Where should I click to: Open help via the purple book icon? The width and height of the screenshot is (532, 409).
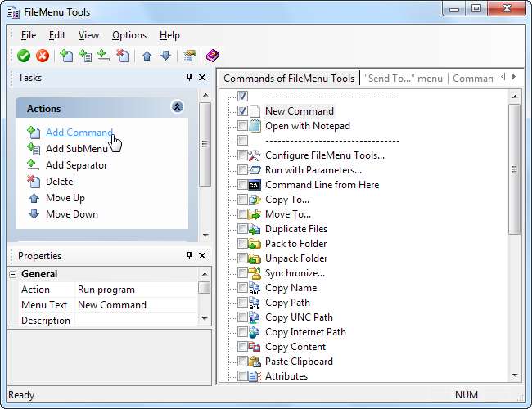213,56
